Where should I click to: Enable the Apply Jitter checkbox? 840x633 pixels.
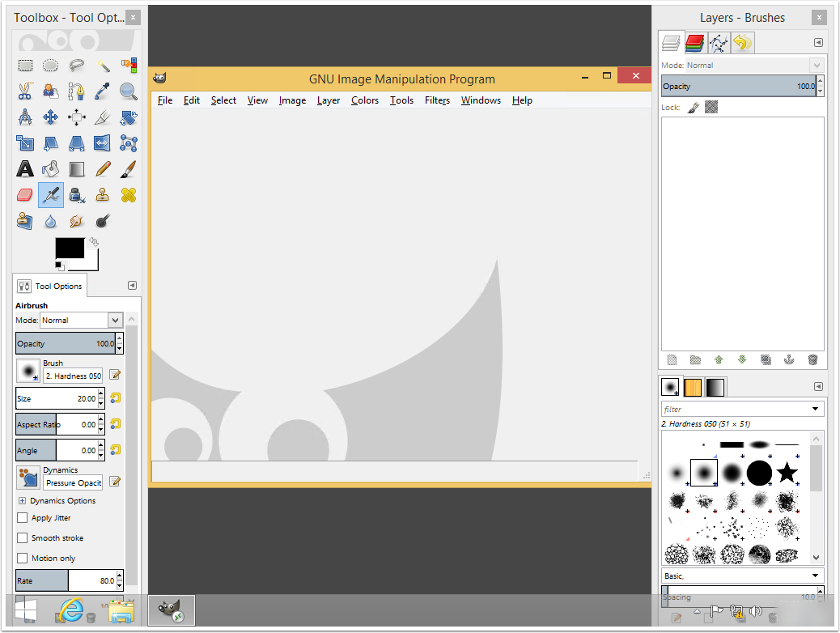[23, 518]
